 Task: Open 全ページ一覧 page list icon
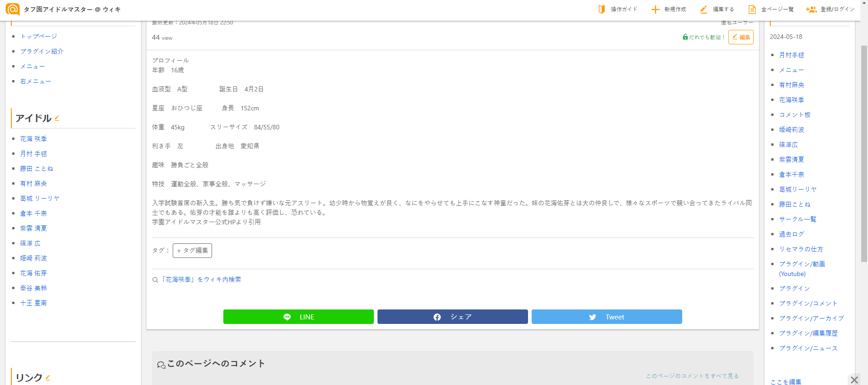click(752, 10)
